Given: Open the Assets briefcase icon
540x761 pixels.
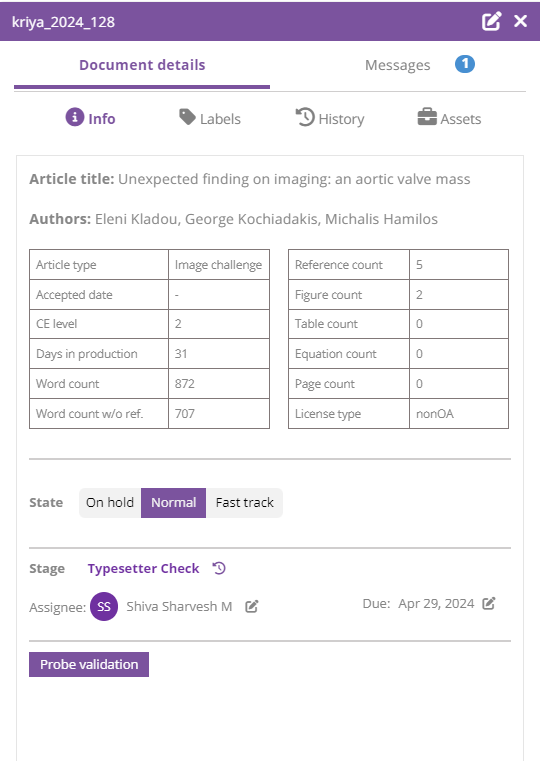Looking at the screenshot, I should tap(427, 117).
